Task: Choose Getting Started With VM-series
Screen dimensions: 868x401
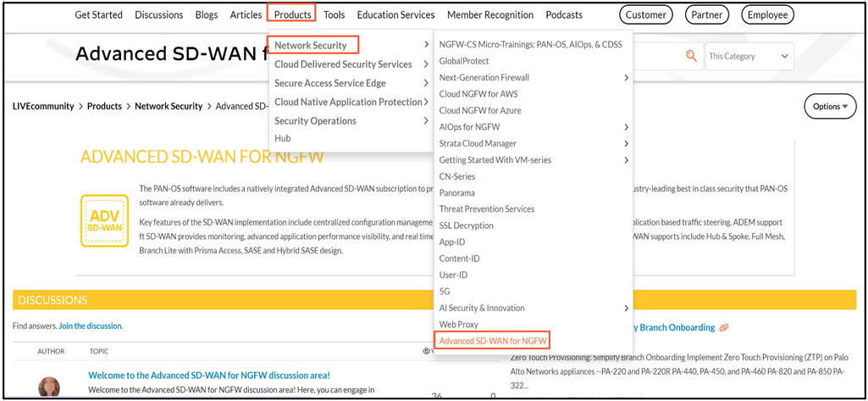Action: coord(495,160)
